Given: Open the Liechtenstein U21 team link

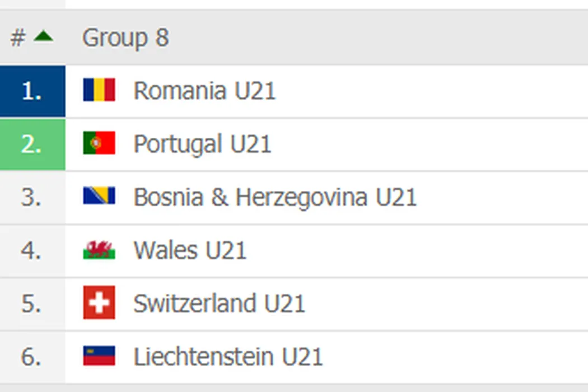Looking at the screenshot, I should point(228,357).
